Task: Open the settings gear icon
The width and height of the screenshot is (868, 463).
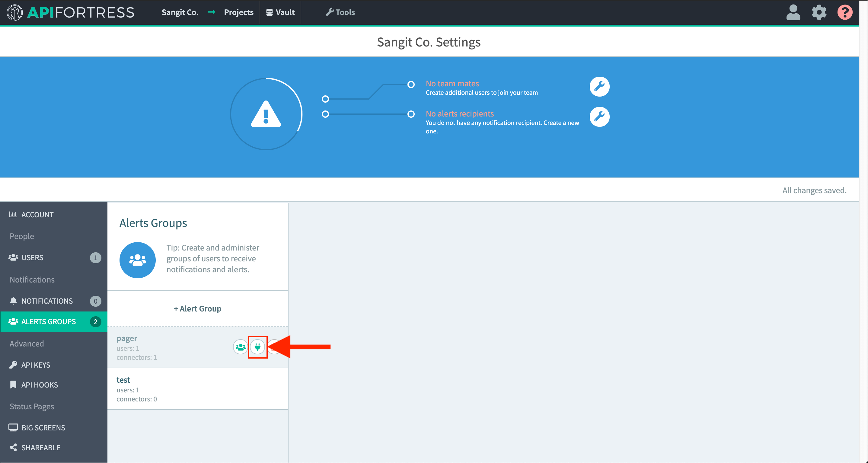Action: pos(819,12)
